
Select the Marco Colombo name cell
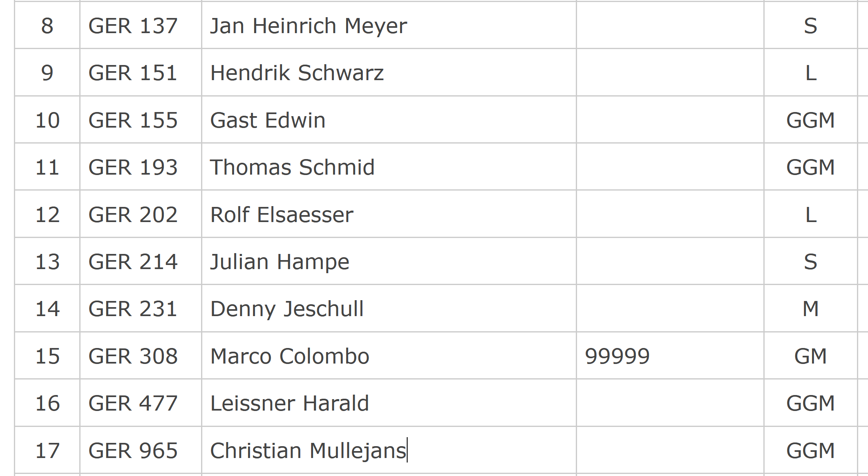pyautogui.click(x=389, y=356)
